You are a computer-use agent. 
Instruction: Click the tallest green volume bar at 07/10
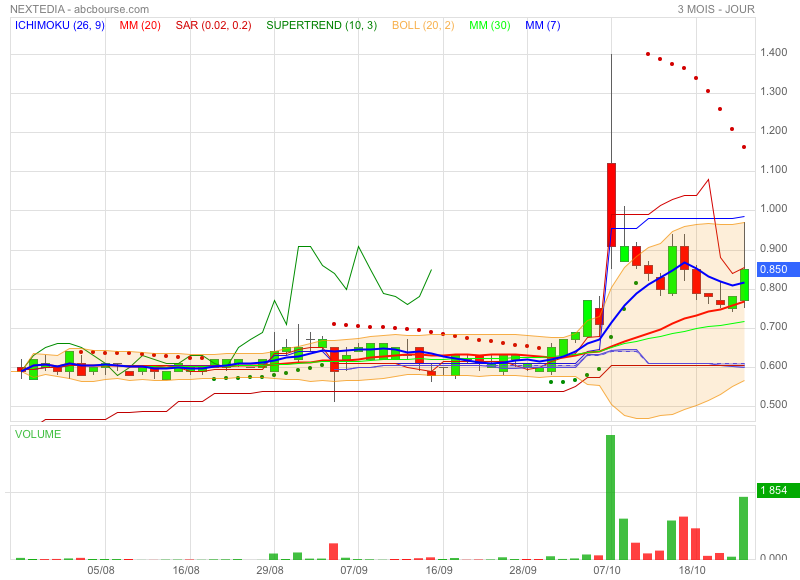tap(611, 497)
